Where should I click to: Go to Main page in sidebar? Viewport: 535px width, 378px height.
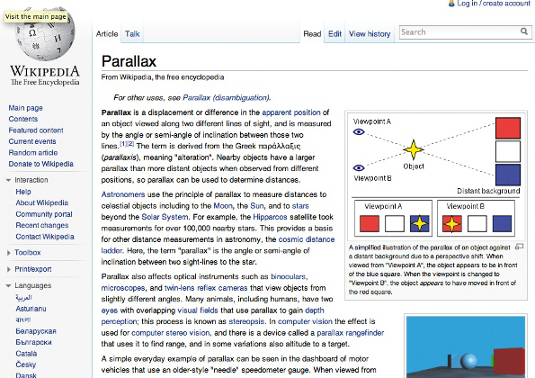pos(26,108)
